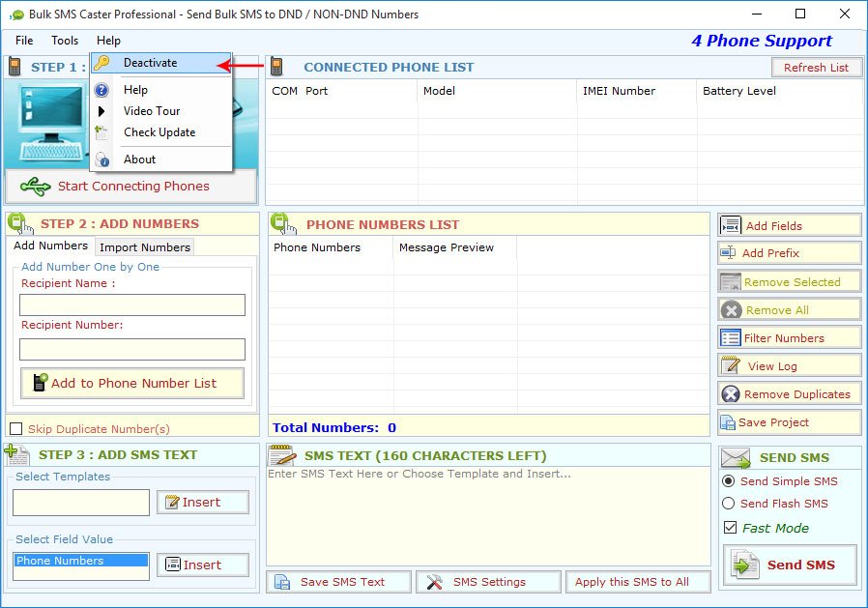Click the Help menu bar item
Viewport: 868px width, 608px height.
[108, 41]
